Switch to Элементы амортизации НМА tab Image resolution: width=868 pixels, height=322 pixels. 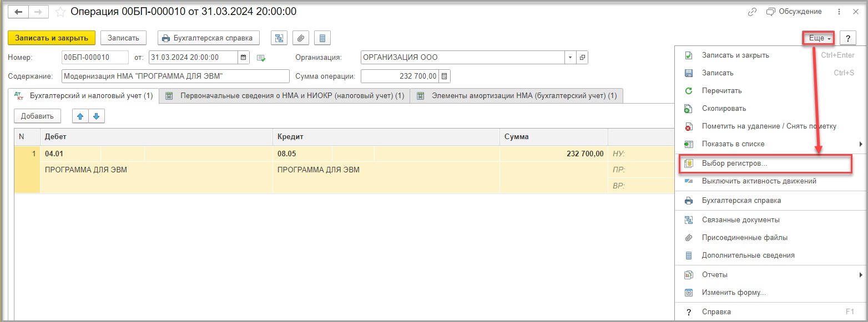[x=517, y=96]
